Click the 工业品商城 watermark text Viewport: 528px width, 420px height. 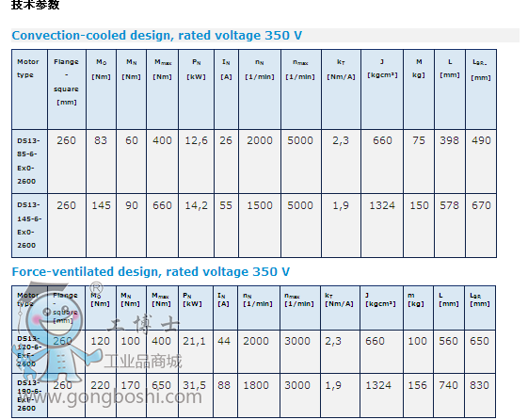[x=143, y=362]
